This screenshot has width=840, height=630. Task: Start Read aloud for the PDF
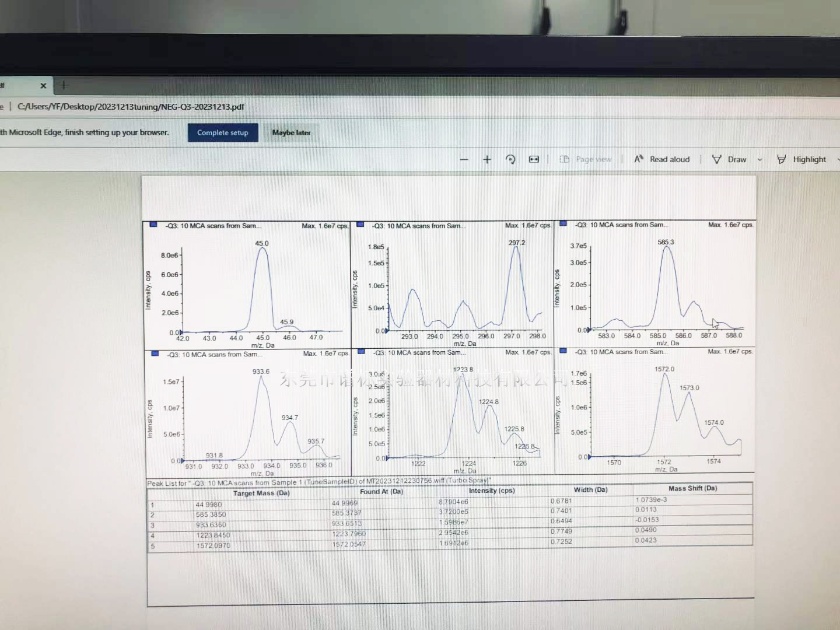click(x=662, y=159)
